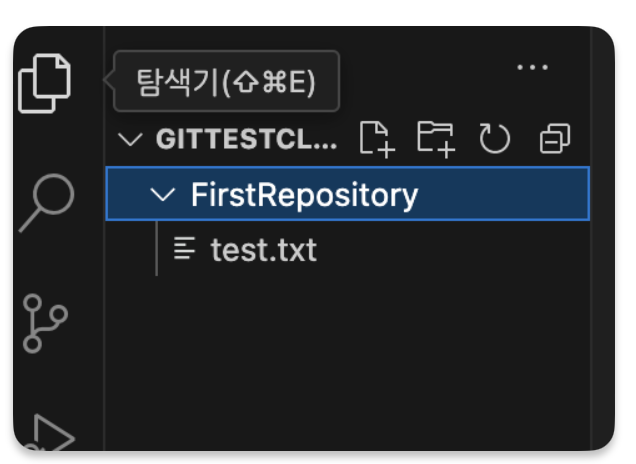636x464 pixels.
Task: Select the FirstRepository folder name
Action: (304, 195)
